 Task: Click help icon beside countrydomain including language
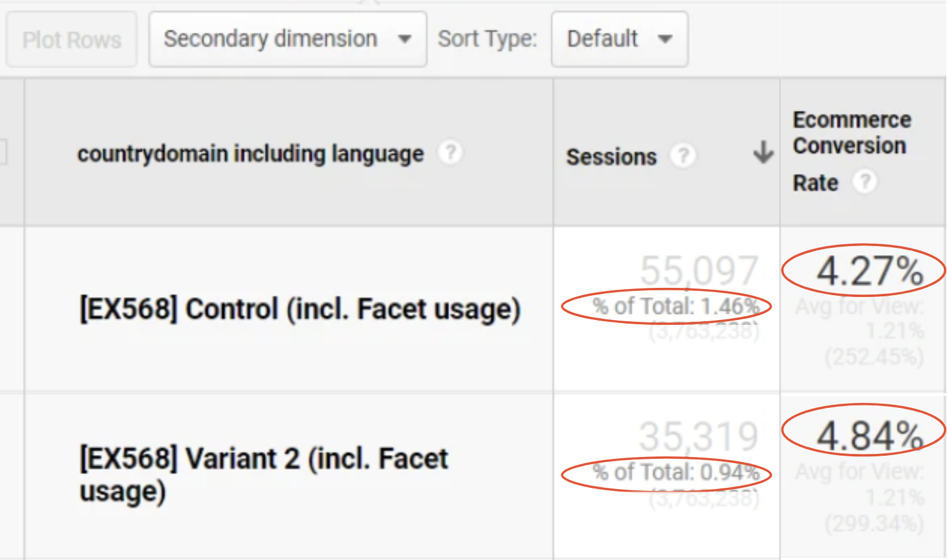(x=450, y=152)
